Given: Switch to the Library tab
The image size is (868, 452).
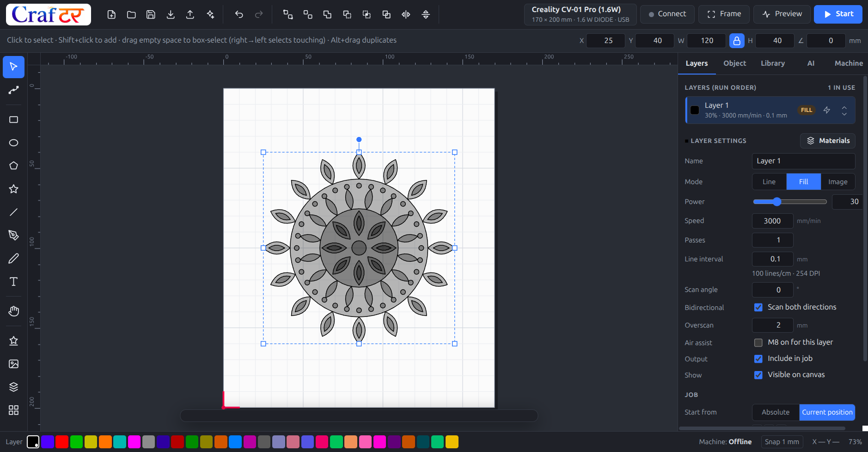Looking at the screenshot, I should point(773,63).
